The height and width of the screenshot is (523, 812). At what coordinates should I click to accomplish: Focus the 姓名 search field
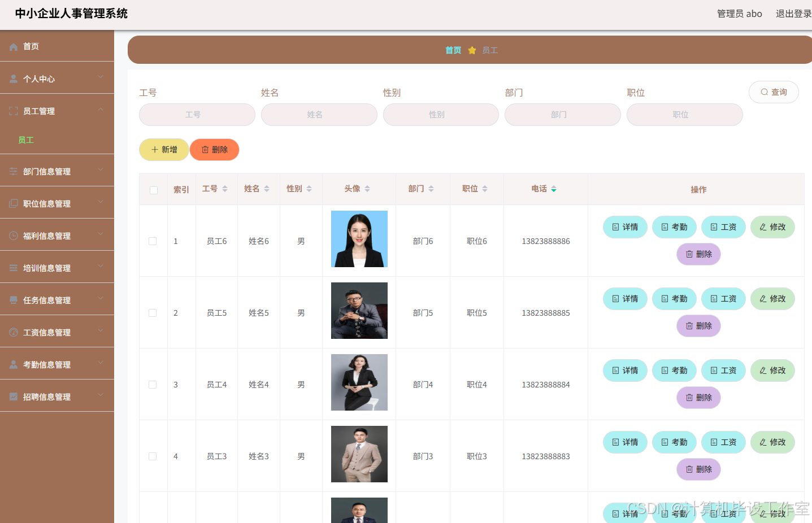[x=319, y=115]
